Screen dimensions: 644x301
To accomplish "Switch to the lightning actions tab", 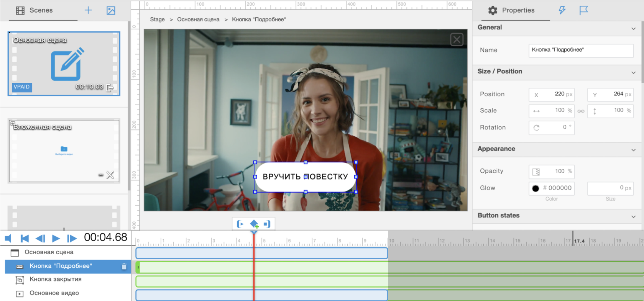I will pos(562,10).
